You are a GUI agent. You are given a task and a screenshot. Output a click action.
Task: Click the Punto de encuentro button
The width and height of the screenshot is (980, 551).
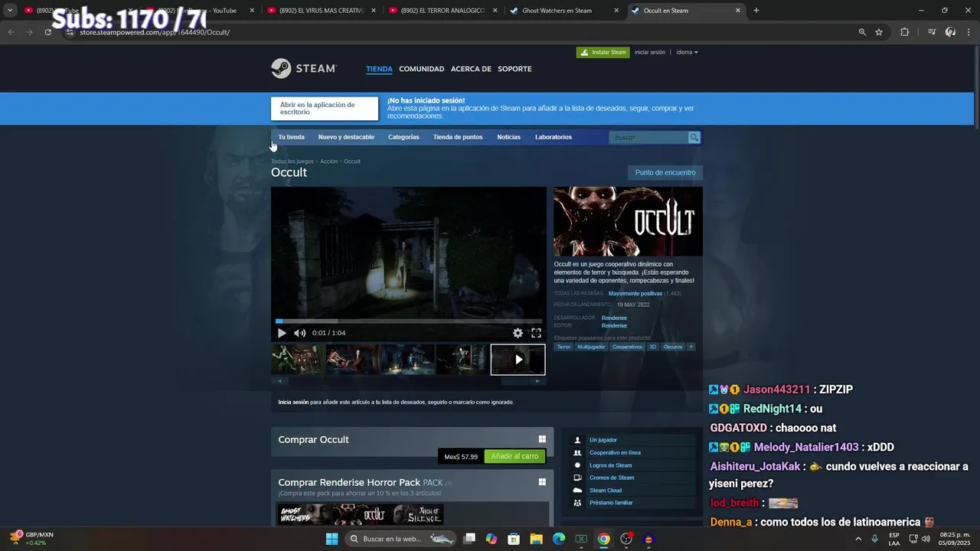[665, 173]
